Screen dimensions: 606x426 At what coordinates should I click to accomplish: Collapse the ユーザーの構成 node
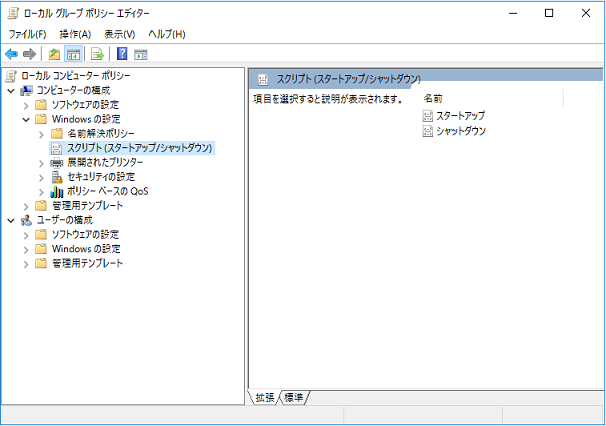tap(11, 220)
